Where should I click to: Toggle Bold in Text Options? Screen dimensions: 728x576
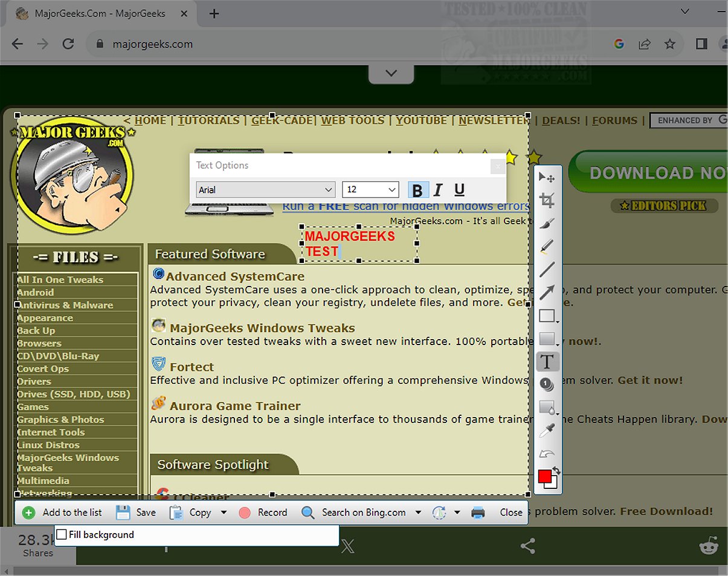417,190
